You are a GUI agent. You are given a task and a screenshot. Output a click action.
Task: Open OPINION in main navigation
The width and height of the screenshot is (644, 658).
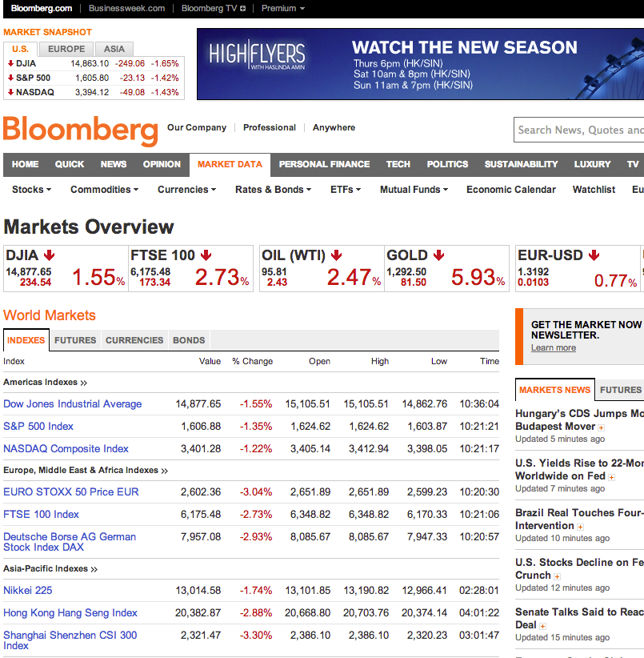click(x=162, y=165)
